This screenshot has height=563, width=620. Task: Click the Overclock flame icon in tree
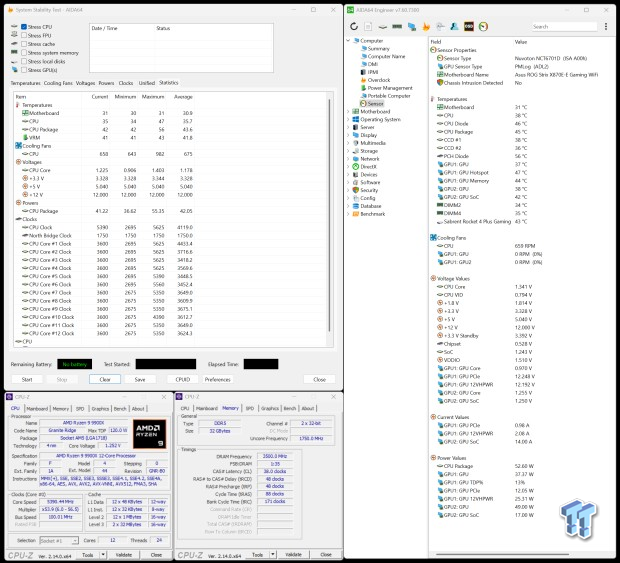point(363,80)
